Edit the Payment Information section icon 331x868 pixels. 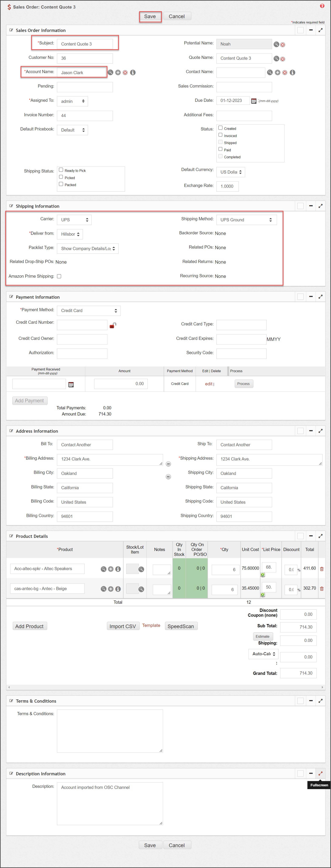(x=11, y=297)
